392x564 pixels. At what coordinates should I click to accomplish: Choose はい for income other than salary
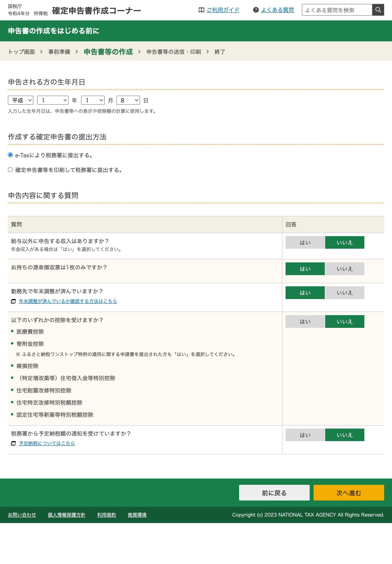pos(305,243)
